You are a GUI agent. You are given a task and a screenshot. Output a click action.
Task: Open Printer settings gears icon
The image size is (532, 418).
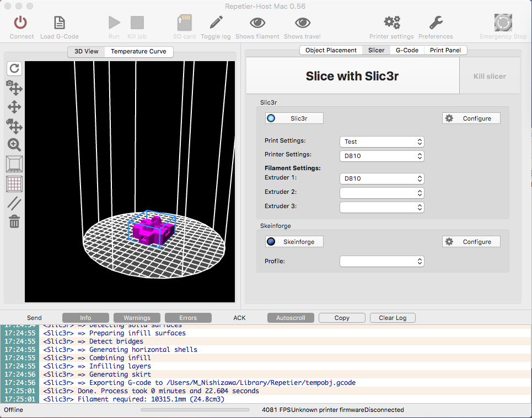point(391,23)
